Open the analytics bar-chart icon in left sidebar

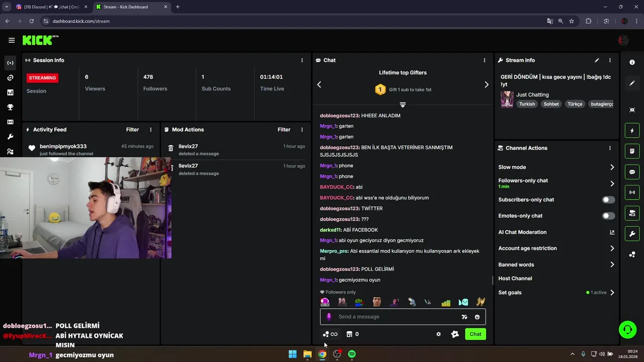[10, 93]
